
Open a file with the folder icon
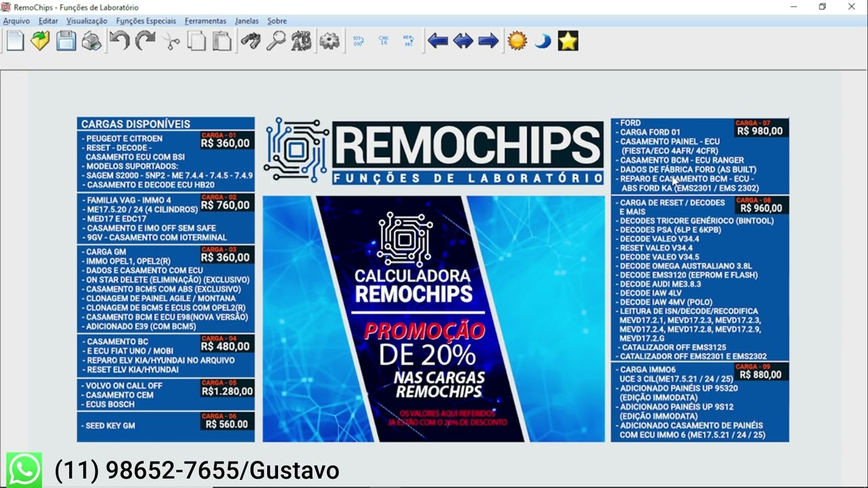(x=40, y=41)
